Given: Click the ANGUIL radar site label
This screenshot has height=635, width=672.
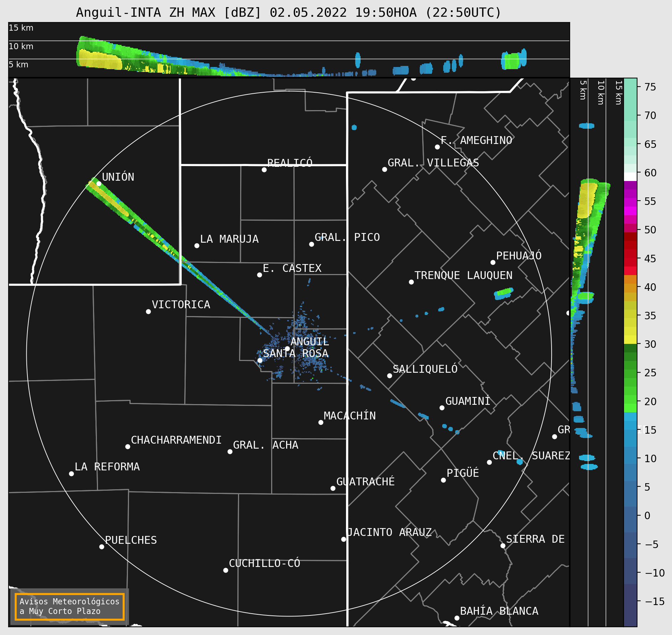Looking at the screenshot, I should click(x=310, y=342).
